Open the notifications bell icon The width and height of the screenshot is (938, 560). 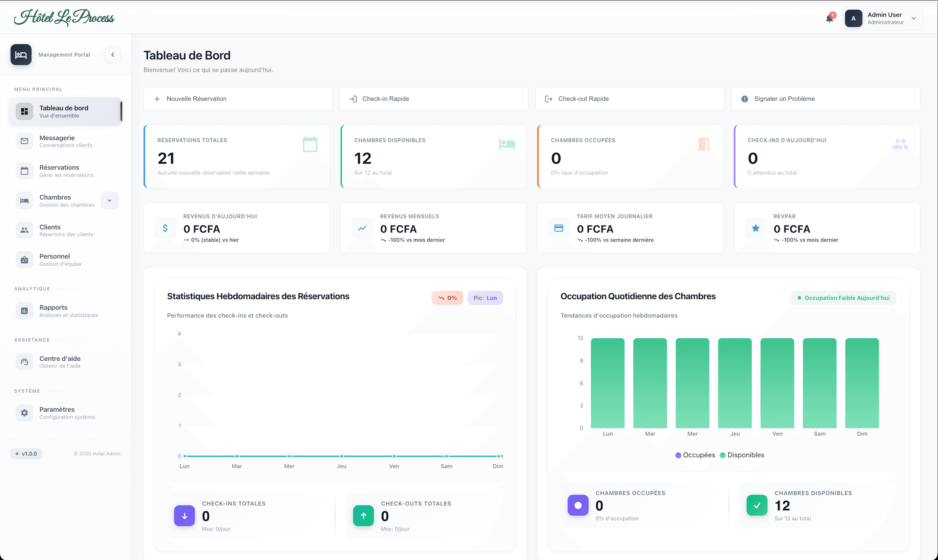pyautogui.click(x=829, y=18)
